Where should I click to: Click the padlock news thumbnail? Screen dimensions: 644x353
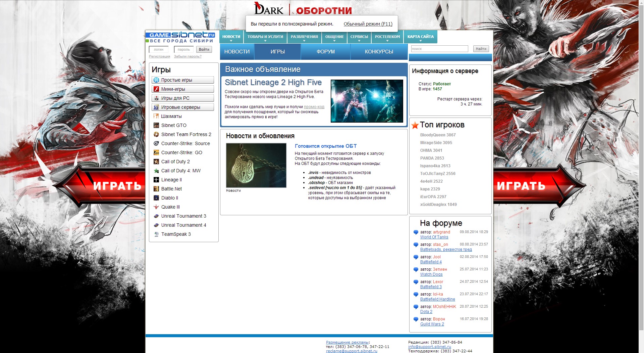(x=256, y=165)
